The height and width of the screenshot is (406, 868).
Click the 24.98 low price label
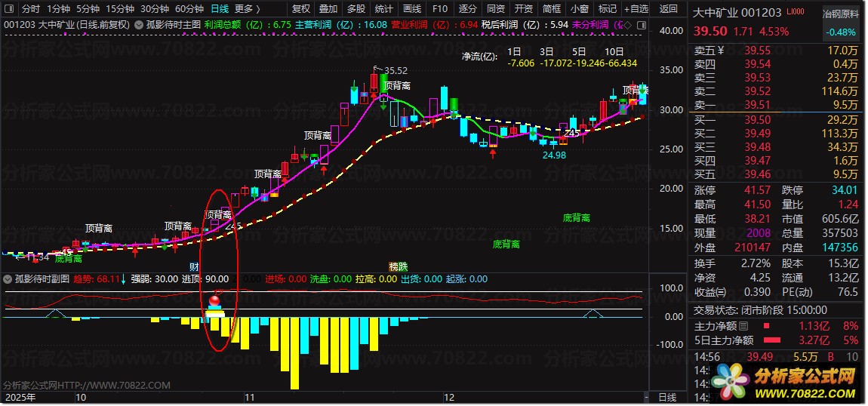click(x=554, y=155)
